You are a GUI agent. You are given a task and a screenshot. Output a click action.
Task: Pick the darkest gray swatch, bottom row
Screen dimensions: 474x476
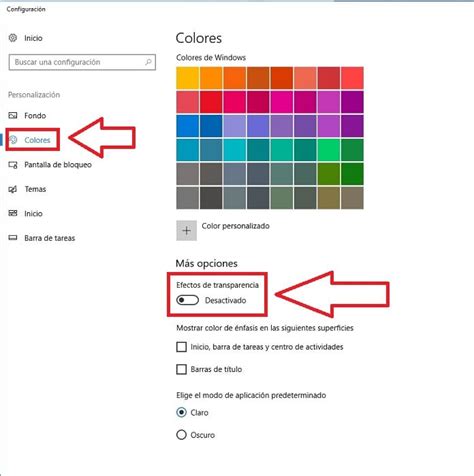(211, 198)
